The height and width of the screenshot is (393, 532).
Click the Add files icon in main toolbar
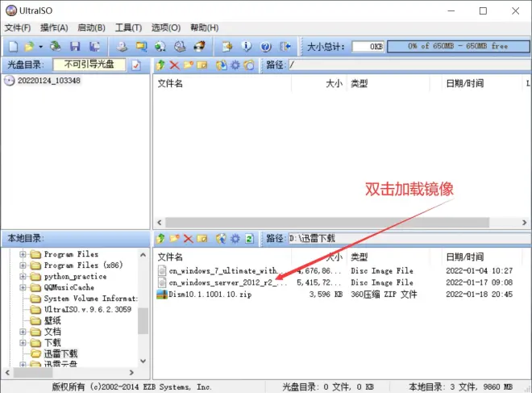click(x=227, y=47)
